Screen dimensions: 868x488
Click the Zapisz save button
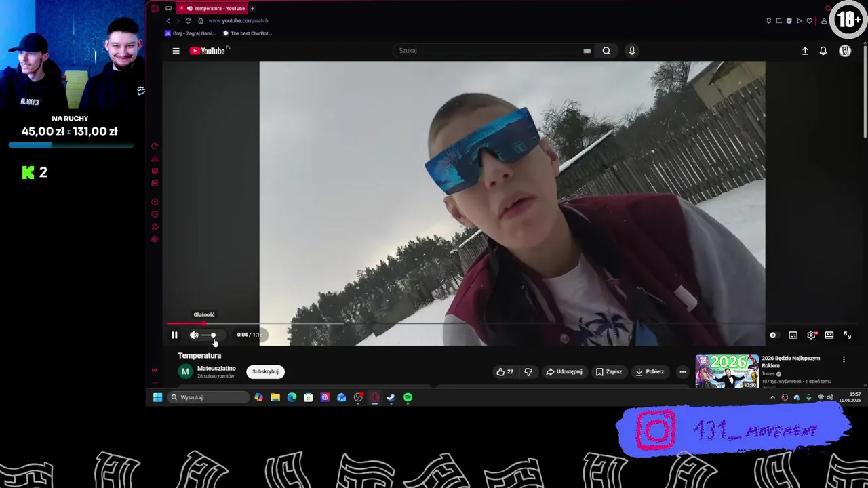[608, 371]
